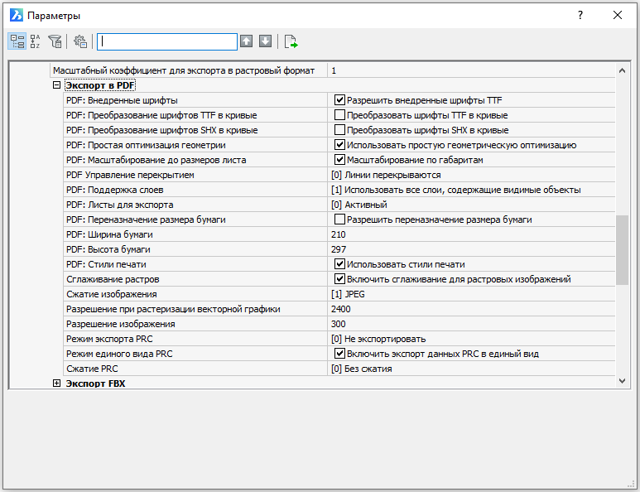The width and height of the screenshot is (640, 492).
Task: Select PDF: Высота бумаги label
Action: click(108, 249)
